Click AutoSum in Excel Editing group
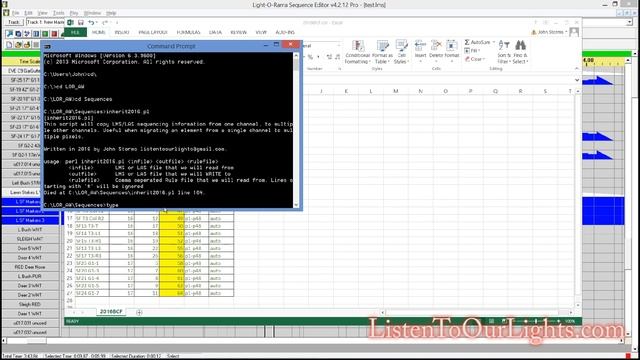 click(479, 42)
